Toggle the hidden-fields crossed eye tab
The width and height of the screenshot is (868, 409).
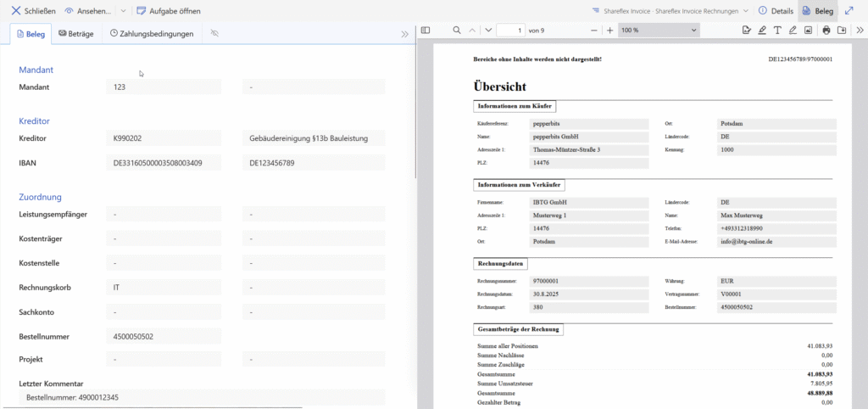[214, 34]
